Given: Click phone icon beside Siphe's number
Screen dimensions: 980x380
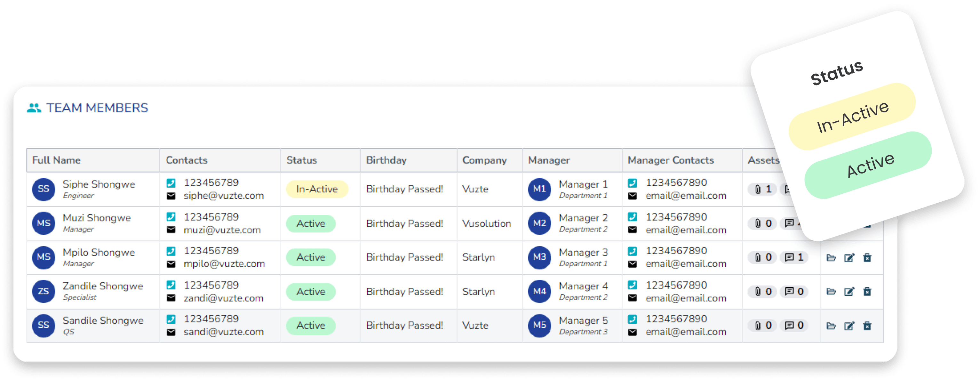Looking at the screenshot, I should [171, 183].
